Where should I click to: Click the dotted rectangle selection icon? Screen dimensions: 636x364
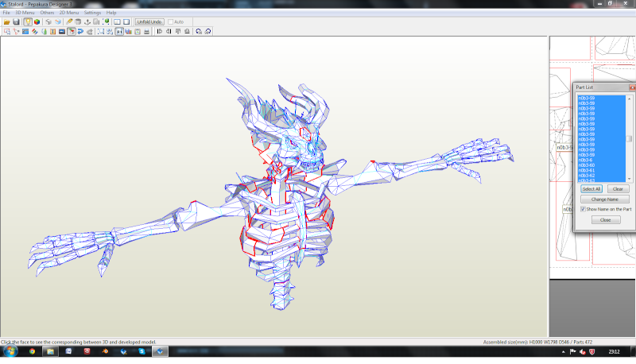(101, 32)
